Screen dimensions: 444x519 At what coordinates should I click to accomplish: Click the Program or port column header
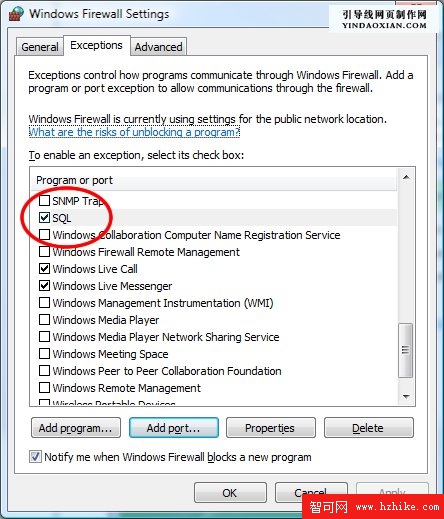click(213, 180)
